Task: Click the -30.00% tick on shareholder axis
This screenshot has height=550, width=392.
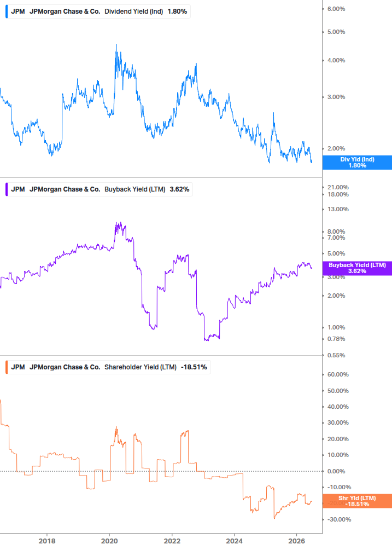Action: (339, 519)
